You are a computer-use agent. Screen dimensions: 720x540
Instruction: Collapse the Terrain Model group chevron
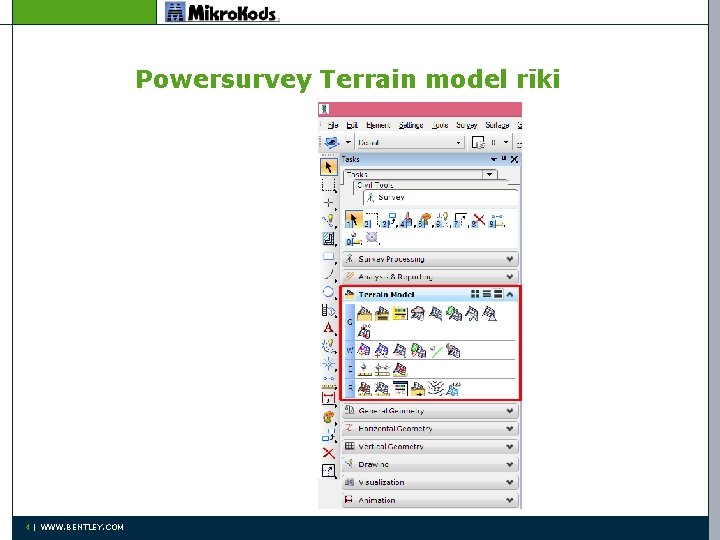tap(510, 294)
